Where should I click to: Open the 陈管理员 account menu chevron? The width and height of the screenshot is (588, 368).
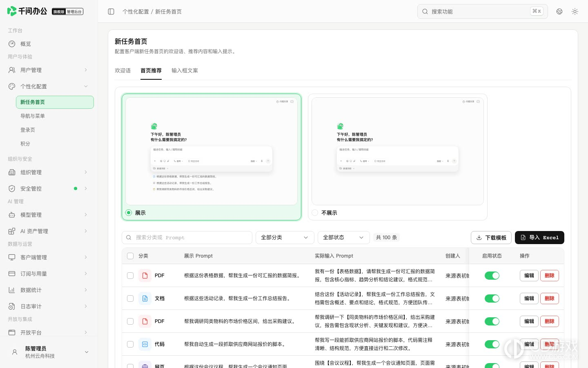(87, 352)
